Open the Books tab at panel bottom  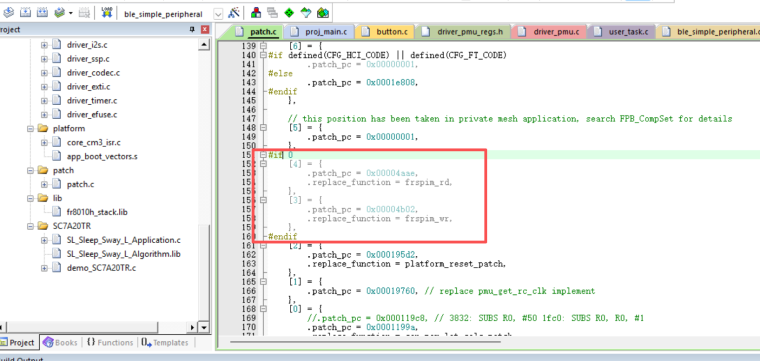coord(61,343)
